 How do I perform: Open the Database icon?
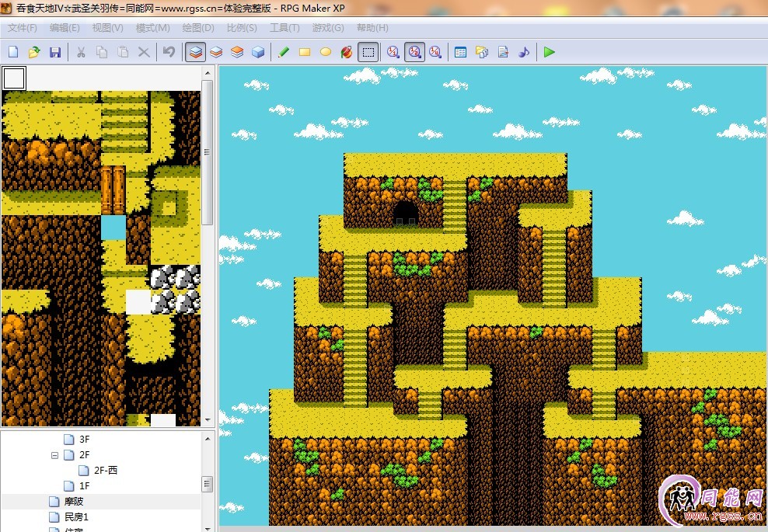point(460,52)
